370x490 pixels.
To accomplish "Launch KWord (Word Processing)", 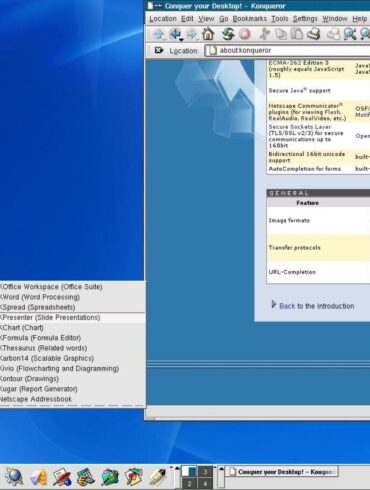I will pos(72,297).
